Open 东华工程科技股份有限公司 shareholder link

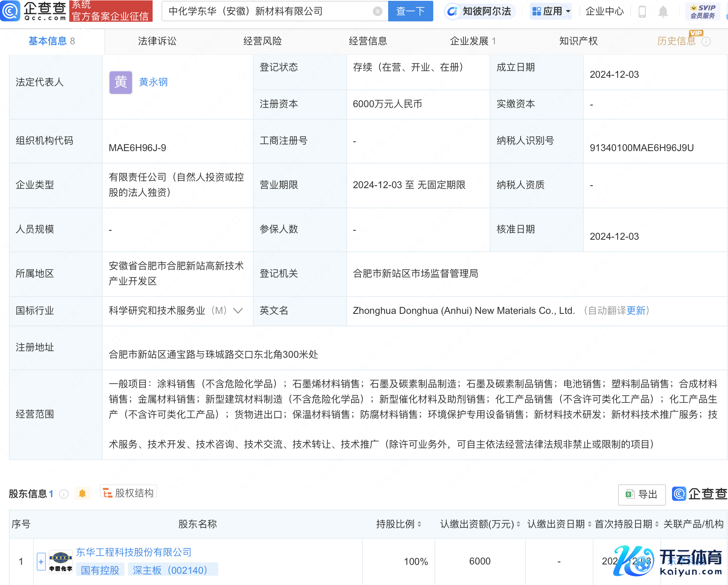pos(134,552)
